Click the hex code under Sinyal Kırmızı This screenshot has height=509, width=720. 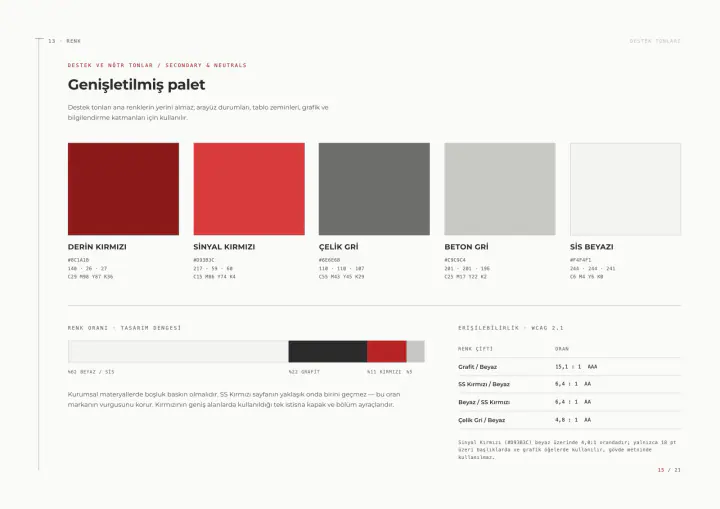click(x=204, y=260)
